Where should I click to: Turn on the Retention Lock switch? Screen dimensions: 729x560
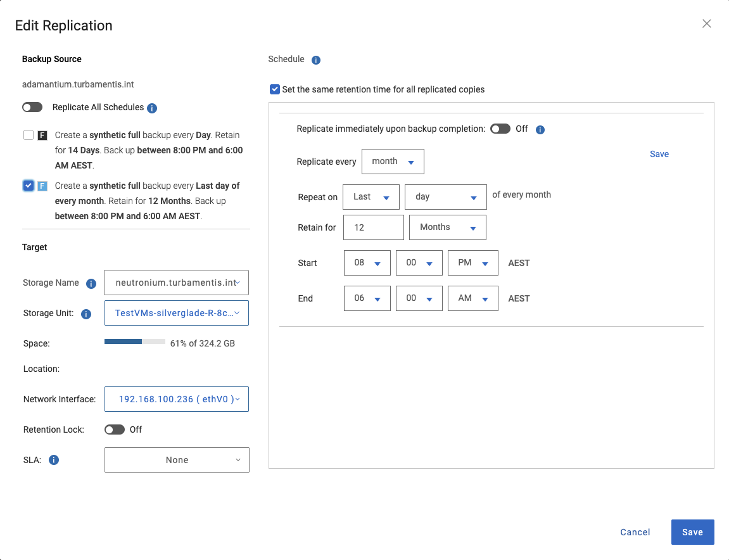(x=115, y=430)
